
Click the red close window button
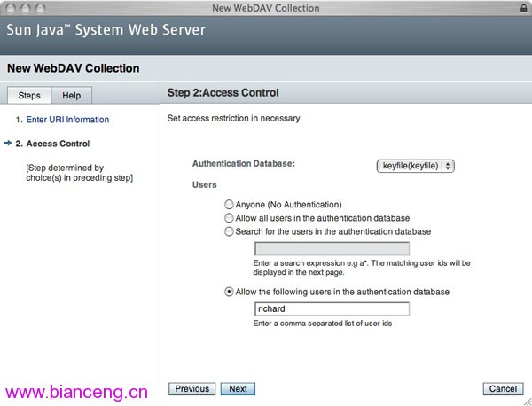[x=11, y=9]
